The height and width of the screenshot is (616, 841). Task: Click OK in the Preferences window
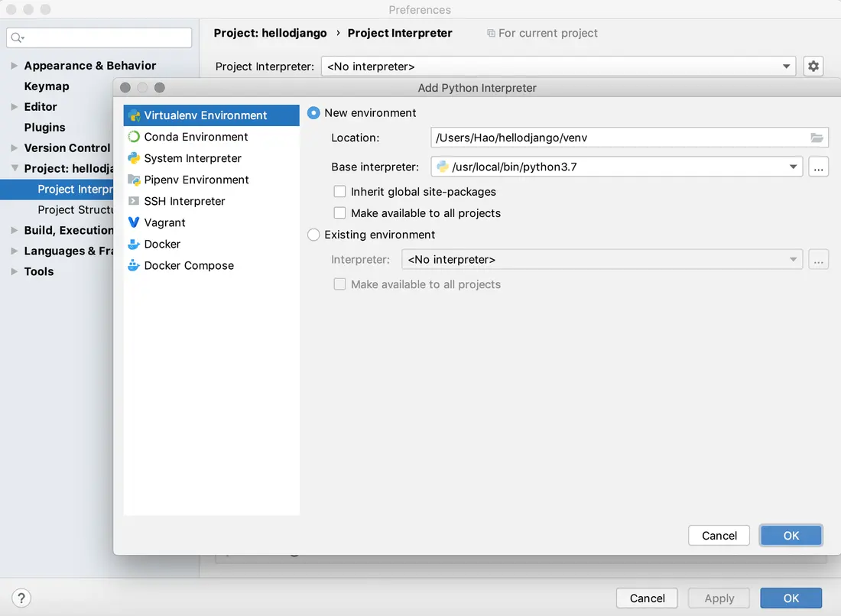coord(791,598)
